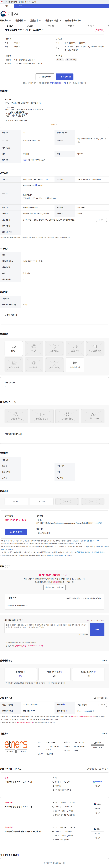Screen dimensions: 109x868
Task: Open 지도 보기 beside 근무 예정지
Action: [101, 220]
